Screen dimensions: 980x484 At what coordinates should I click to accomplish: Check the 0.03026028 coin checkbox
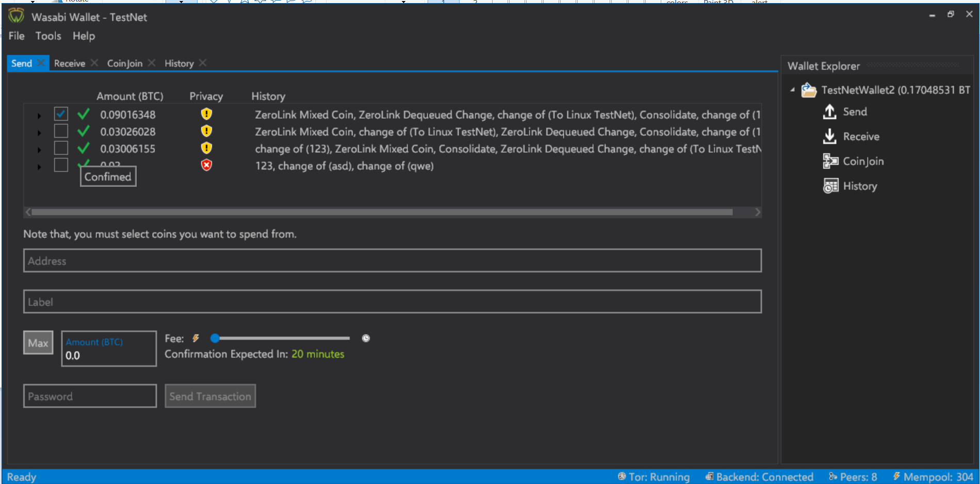[61, 131]
